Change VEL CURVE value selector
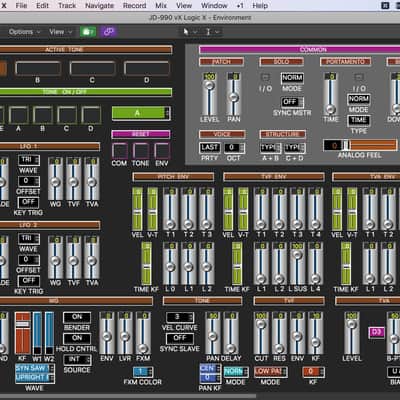Viewport: 400px width, 400px height. click(x=180, y=317)
